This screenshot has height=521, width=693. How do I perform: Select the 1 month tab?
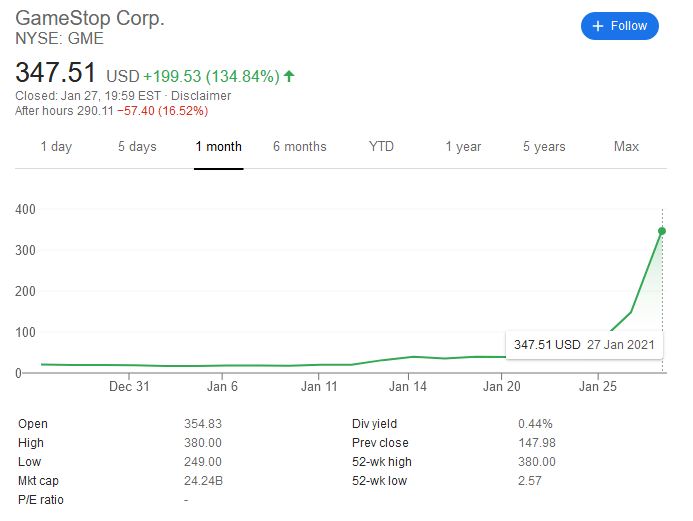219,147
